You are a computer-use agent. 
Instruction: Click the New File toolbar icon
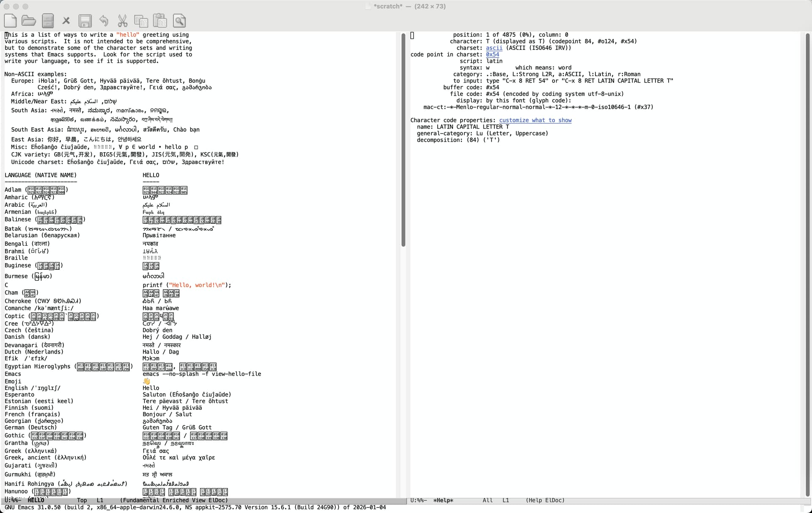(10, 20)
